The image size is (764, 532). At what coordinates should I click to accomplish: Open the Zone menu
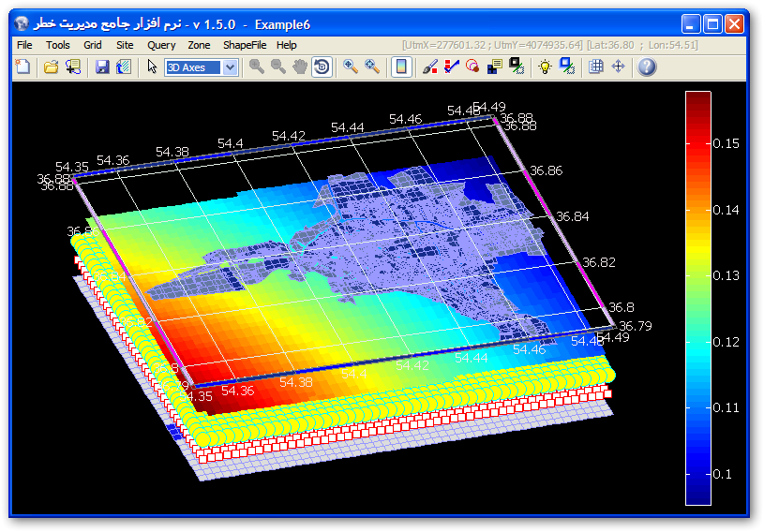(x=199, y=44)
